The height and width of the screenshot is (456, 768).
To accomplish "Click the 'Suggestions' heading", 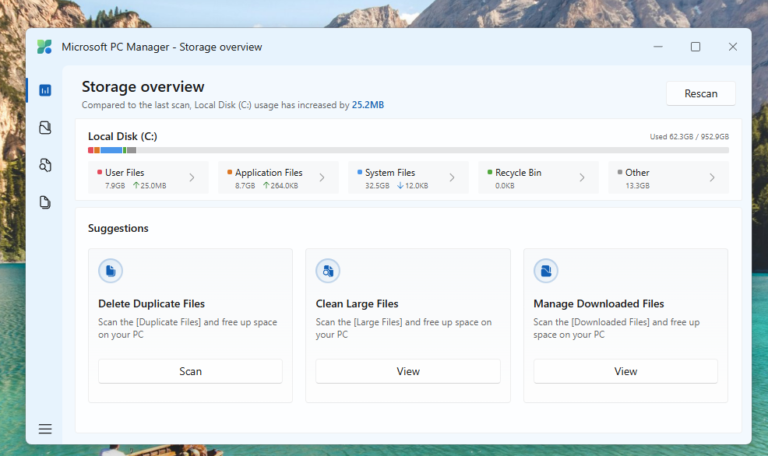I will click(118, 228).
